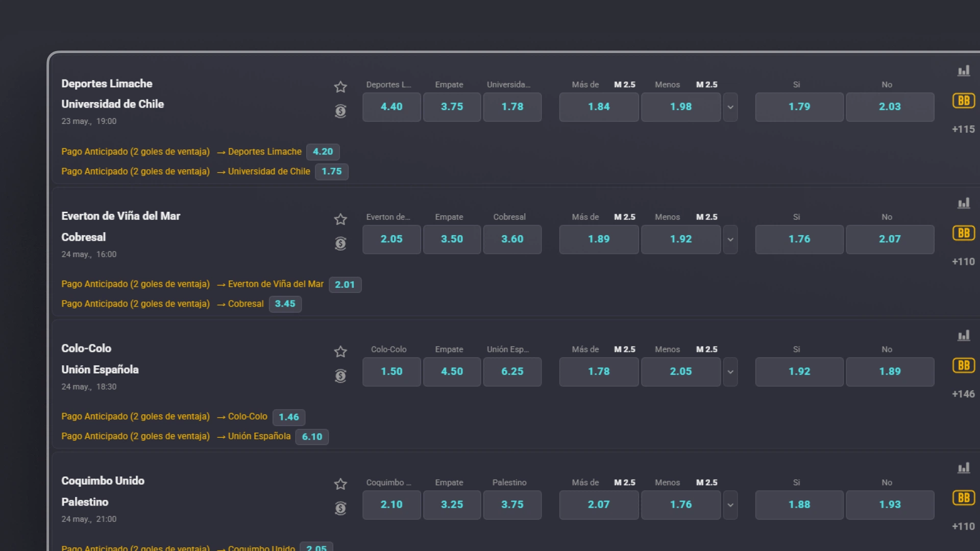Bet on Everton win at 2.05
This screenshot has height=551, width=980.
coord(391,239)
